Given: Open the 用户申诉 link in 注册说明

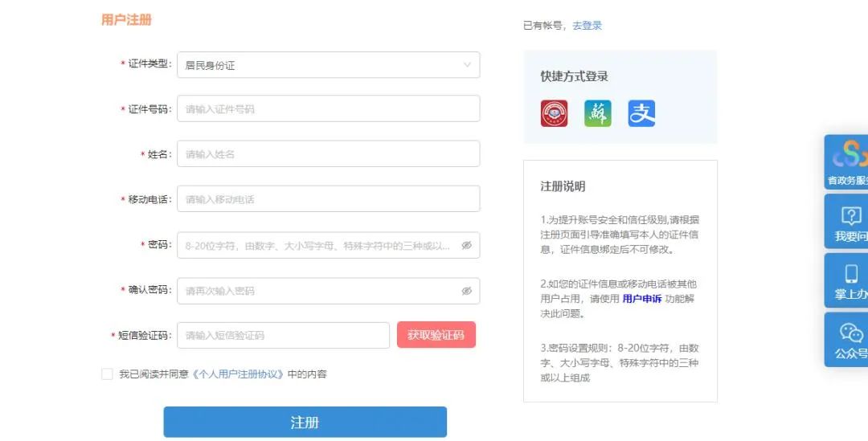Looking at the screenshot, I should click(x=642, y=299).
